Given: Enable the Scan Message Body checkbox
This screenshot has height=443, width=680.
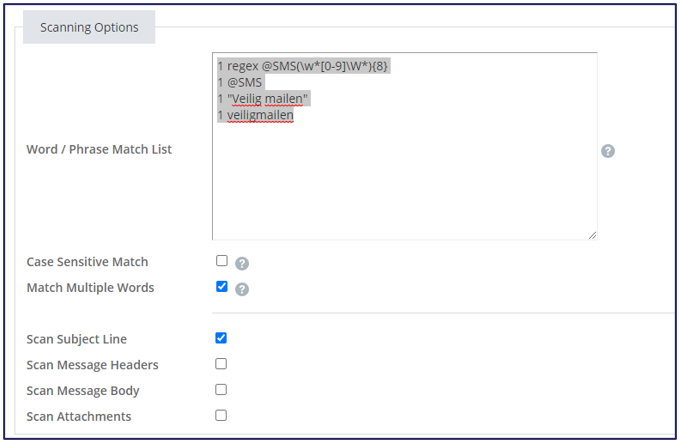Looking at the screenshot, I should pyautogui.click(x=221, y=390).
